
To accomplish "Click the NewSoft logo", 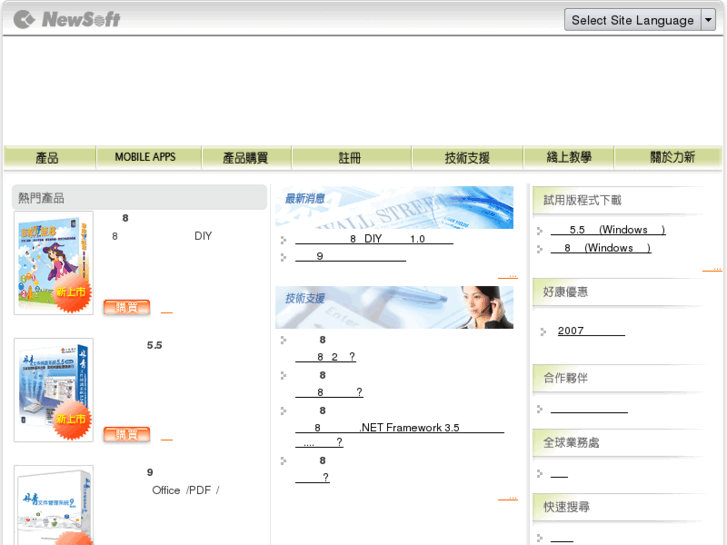I will [67, 19].
